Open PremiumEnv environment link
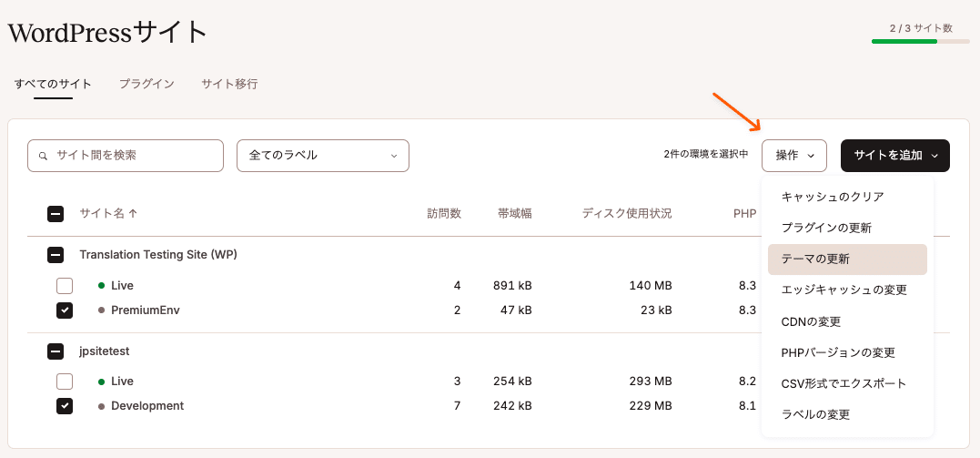The height and width of the screenshot is (458, 980). [x=145, y=310]
